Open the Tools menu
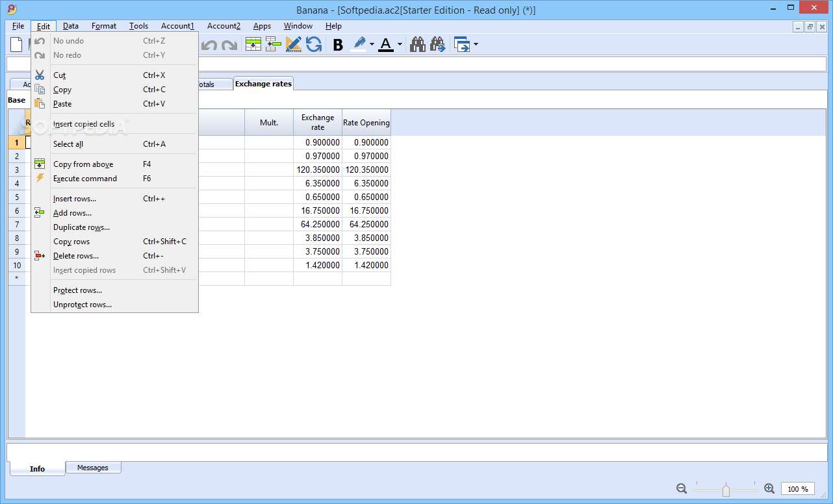This screenshot has height=504, width=833. pyautogui.click(x=138, y=26)
